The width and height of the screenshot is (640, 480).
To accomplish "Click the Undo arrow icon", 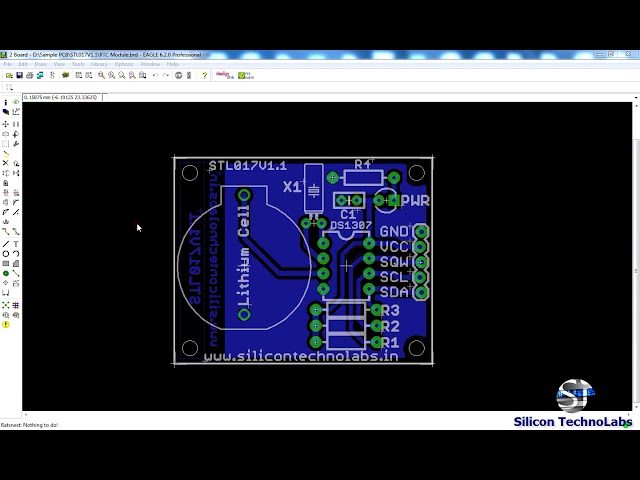I will point(154,75).
